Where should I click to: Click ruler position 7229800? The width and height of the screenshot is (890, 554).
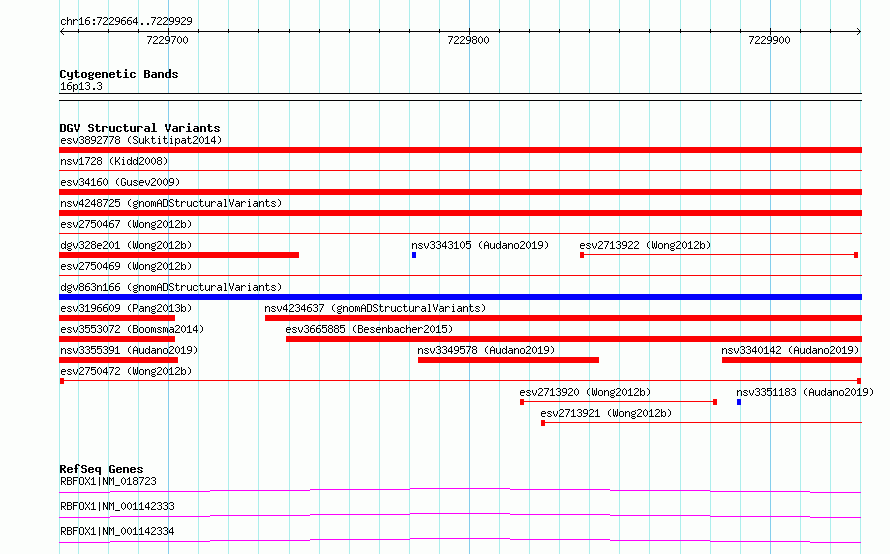(468, 40)
